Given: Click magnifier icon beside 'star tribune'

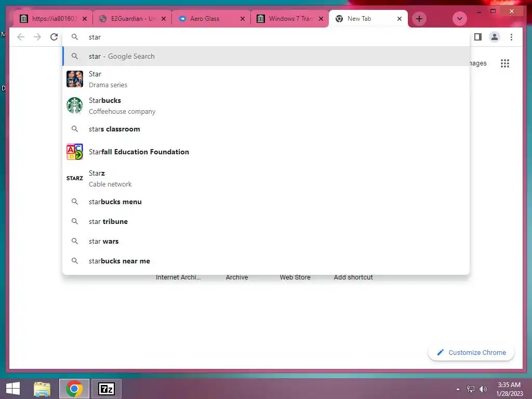Looking at the screenshot, I should 75,221.
